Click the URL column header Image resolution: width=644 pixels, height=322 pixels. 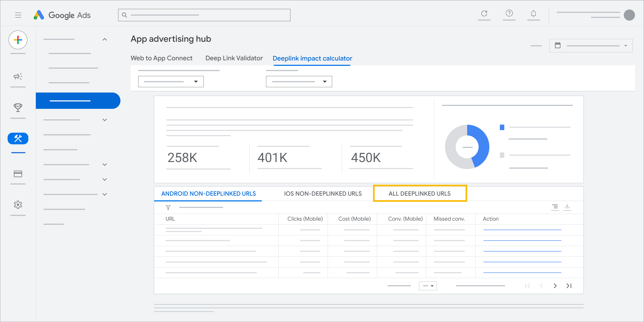[x=170, y=219]
